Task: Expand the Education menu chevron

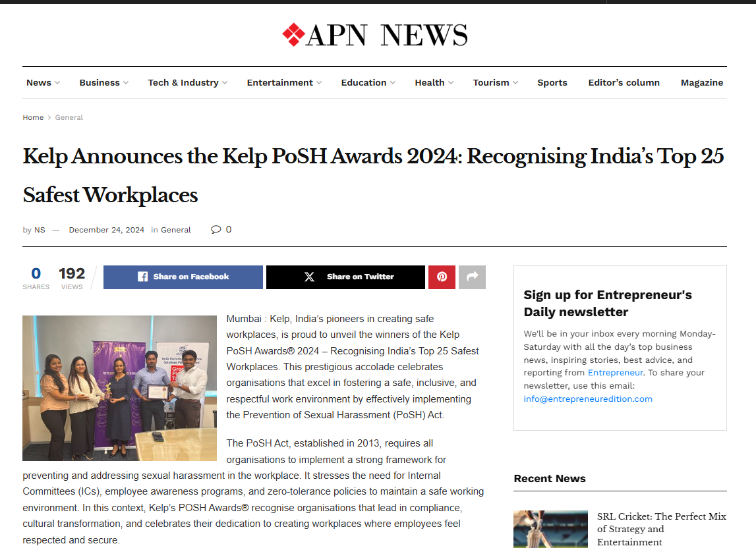Action: pyautogui.click(x=393, y=83)
